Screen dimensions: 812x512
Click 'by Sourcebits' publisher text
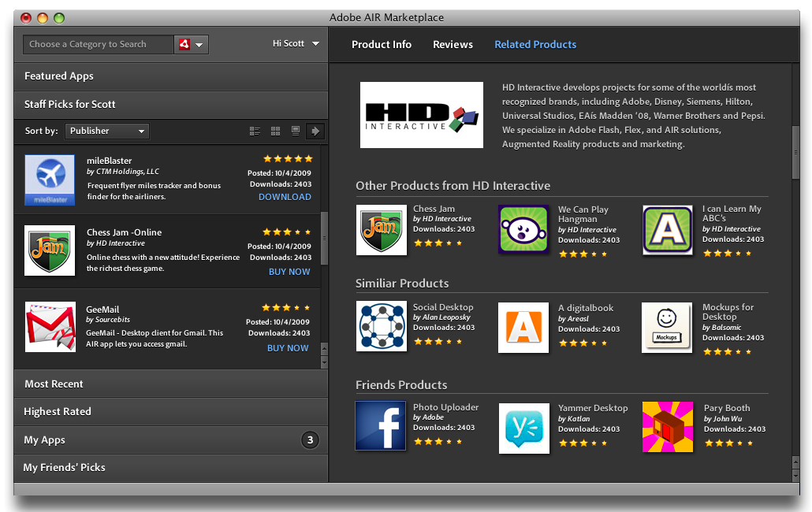pos(108,320)
